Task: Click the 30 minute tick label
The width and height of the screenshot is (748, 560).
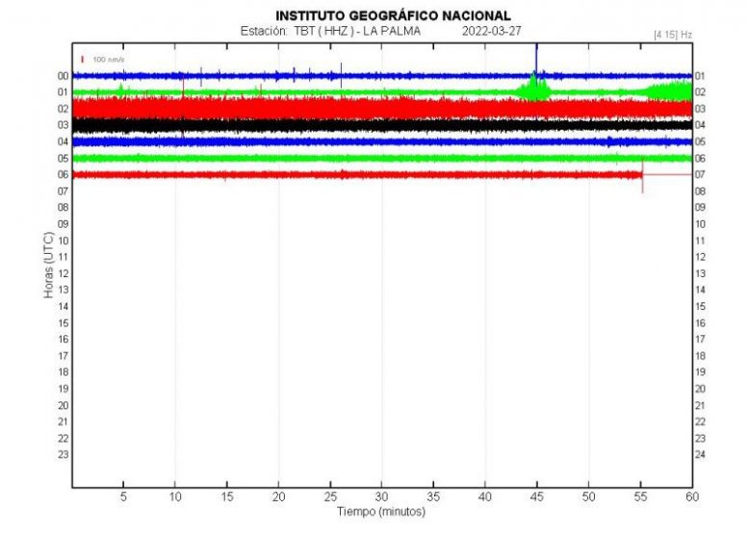Action: click(x=381, y=496)
